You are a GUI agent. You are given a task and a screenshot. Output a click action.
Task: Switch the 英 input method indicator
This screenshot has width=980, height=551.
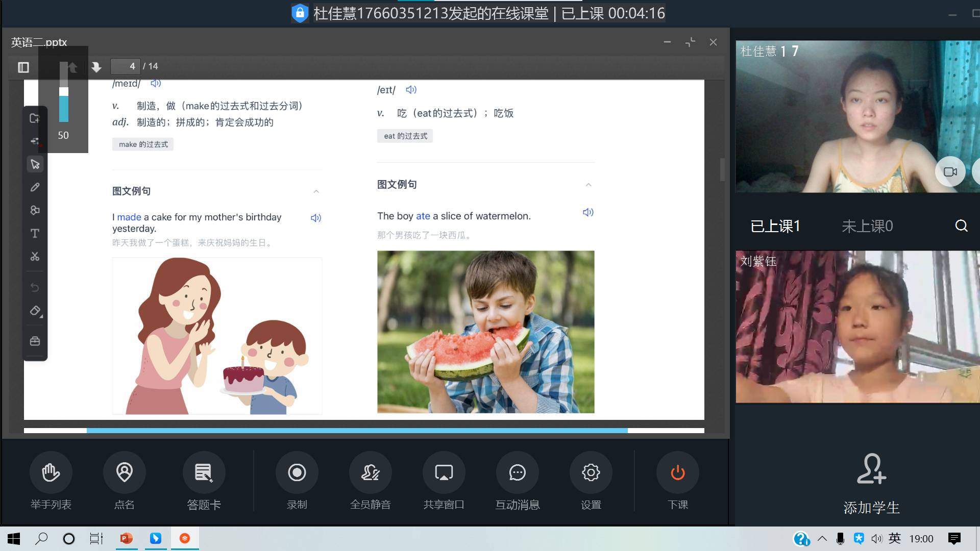894,539
